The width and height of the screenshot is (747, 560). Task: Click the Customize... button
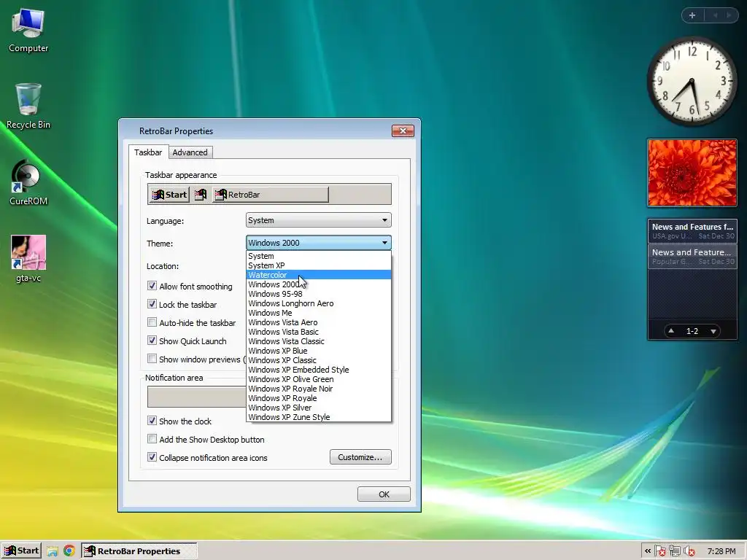360,457
